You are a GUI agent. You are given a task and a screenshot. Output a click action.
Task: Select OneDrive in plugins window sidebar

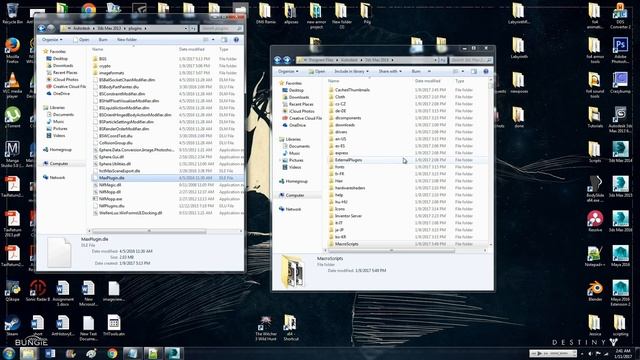tap(58, 93)
